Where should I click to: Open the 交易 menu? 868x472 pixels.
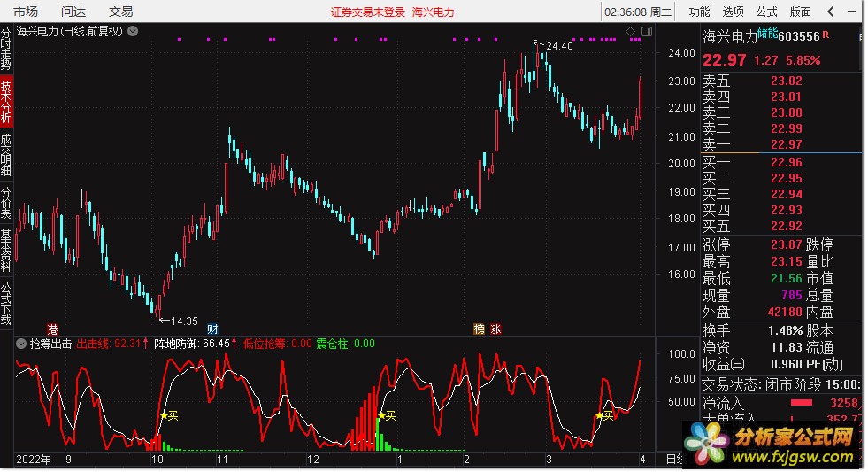tap(120, 12)
